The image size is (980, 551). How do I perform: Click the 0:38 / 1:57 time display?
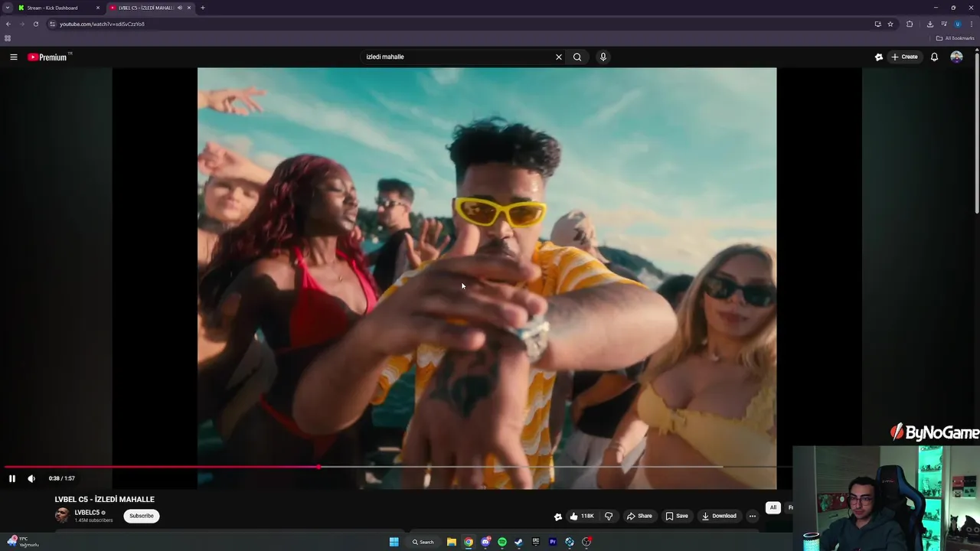click(62, 478)
